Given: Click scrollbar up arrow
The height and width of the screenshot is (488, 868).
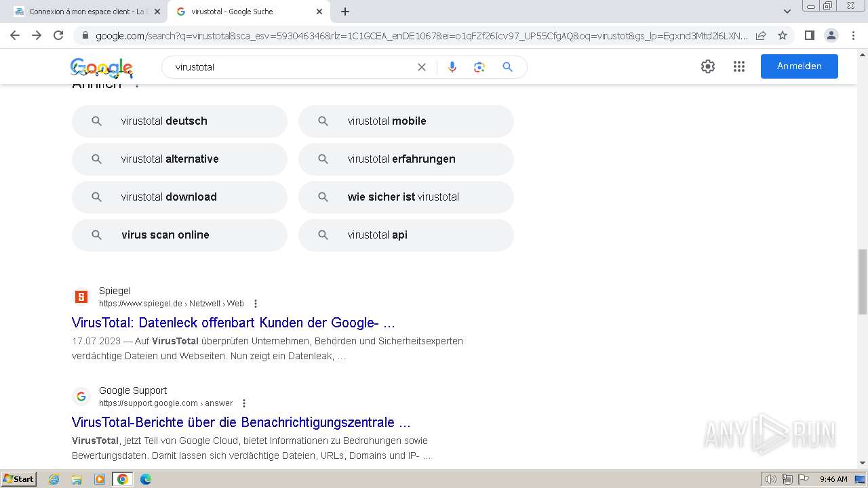Looking at the screenshot, I should (x=863, y=54).
